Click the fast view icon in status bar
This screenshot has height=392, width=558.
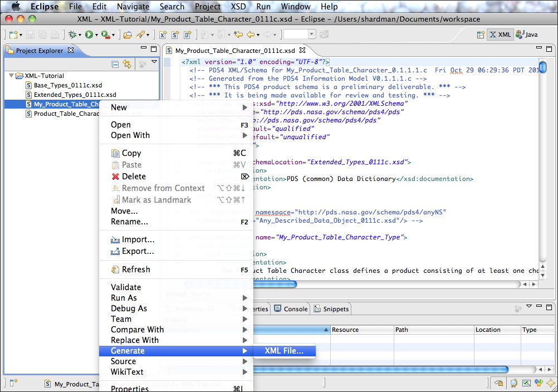(x=13, y=383)
